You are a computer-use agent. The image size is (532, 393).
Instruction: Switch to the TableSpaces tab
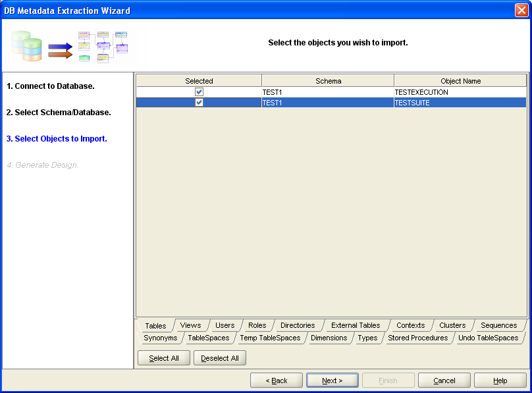pos(209,338)
